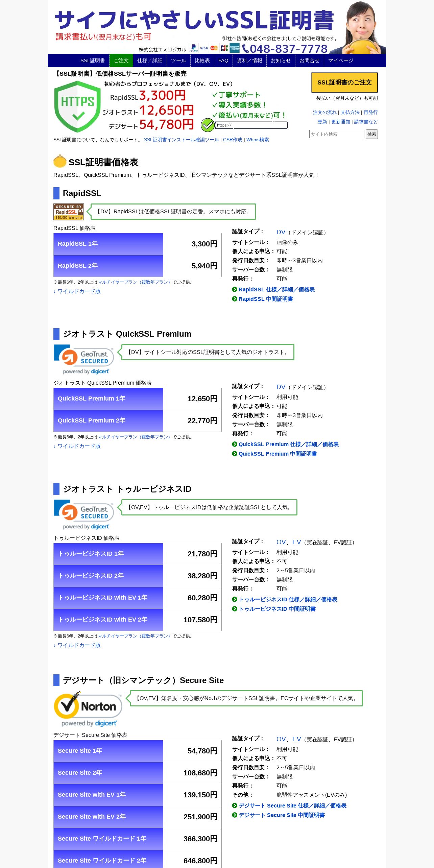Click the yellow SSL証明書のご注文 button
The width and height of the screenshot is (434, 868).
click(x=344, y=82)
